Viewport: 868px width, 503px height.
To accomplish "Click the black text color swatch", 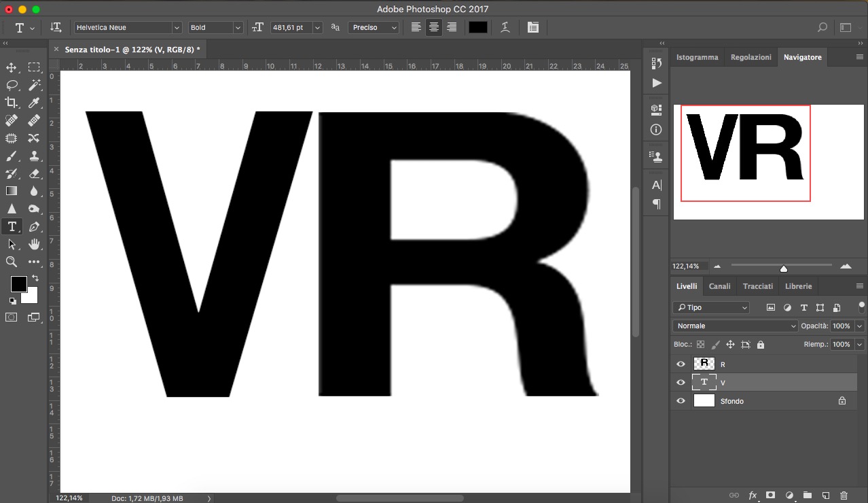I will coord(478,27).
